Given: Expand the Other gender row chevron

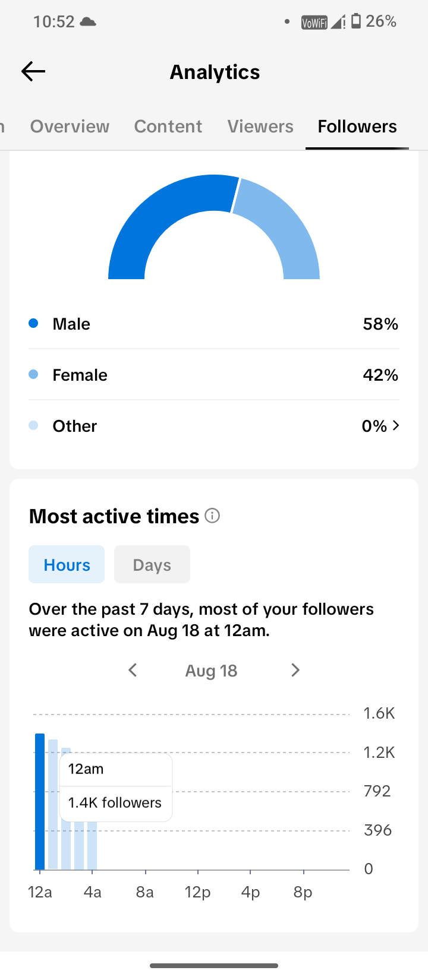Looking at the screenshot, I should pyautogui.click(x=396, y=426).
